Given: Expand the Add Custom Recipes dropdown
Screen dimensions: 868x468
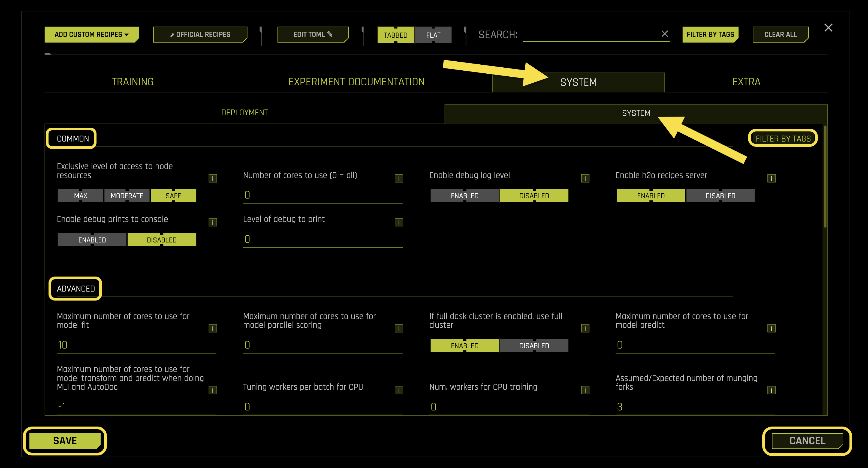Looking at the screenshot, I should (91, 34).
